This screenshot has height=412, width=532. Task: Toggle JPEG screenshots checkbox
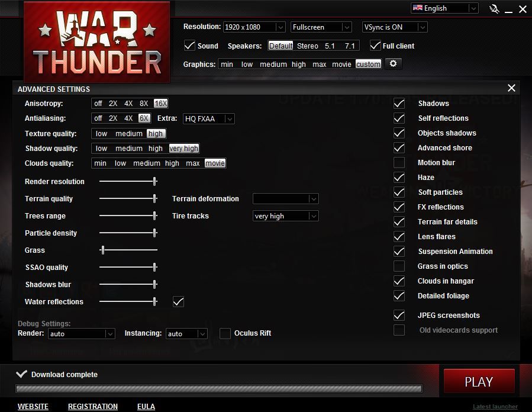399,316
